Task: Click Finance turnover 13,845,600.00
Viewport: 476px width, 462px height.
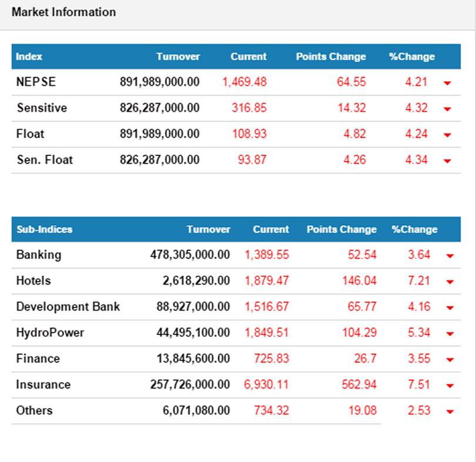Action: [x=193, y=359]
